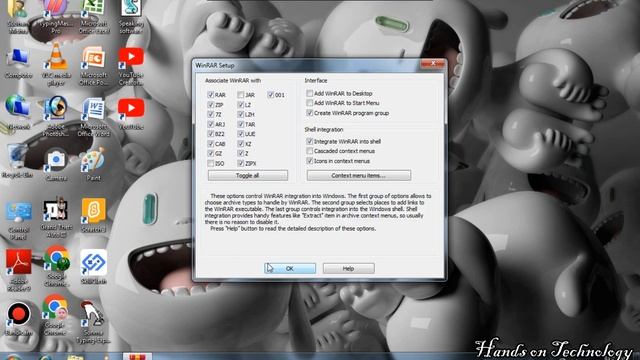Image resolution: width=640 pixels, height=360 pixels.
Task: Select the Recycle Bin desktop icon
Action: pyautogui.click(x=18, y=162)
